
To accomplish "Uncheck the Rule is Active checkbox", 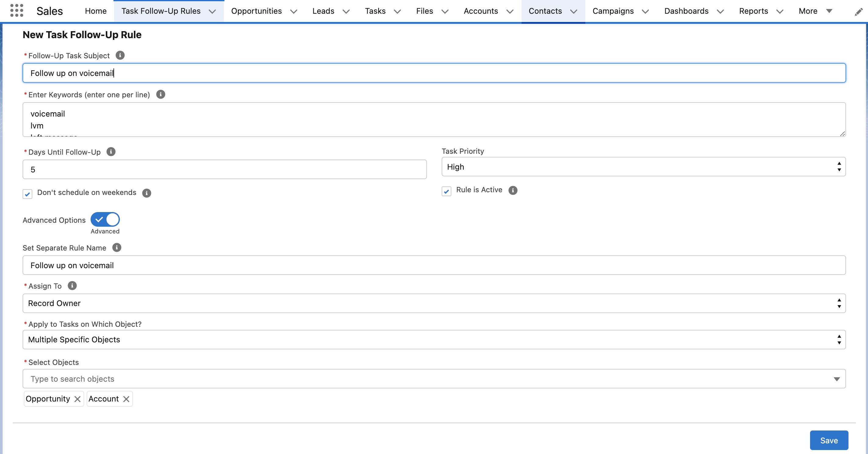I will (447, 191).
